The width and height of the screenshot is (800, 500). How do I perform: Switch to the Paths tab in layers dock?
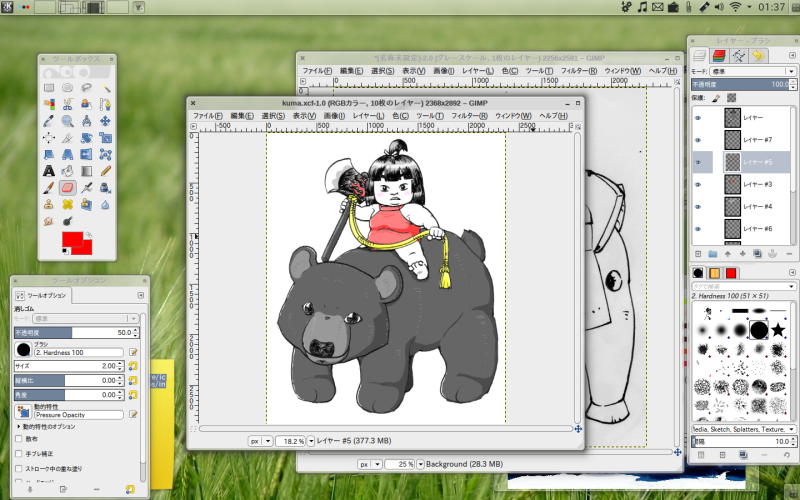pos(738,55)
